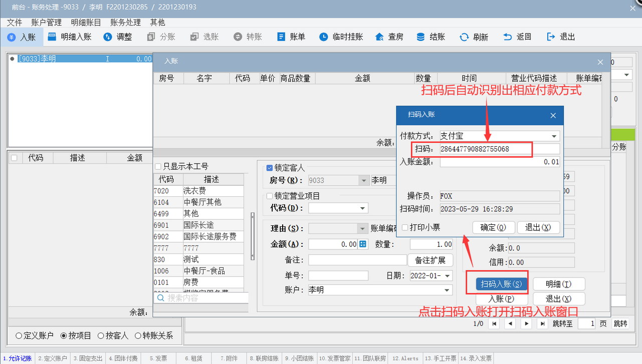
Task: Select 按项目 radio button
Action: 64,336
